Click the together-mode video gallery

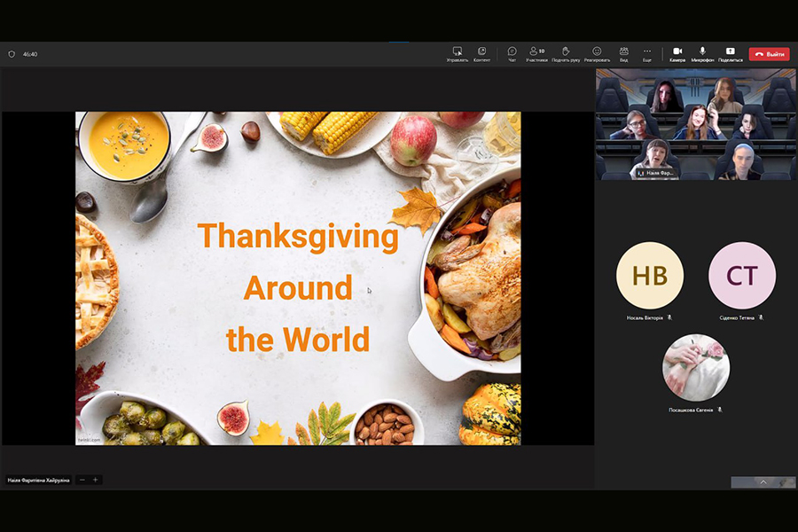click(695, 124)
